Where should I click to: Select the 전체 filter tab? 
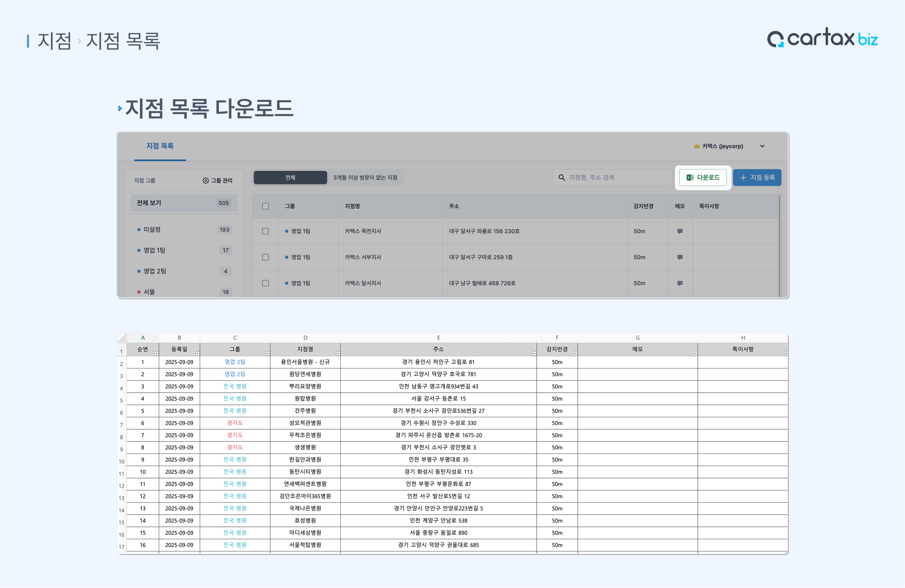[290, 178]
